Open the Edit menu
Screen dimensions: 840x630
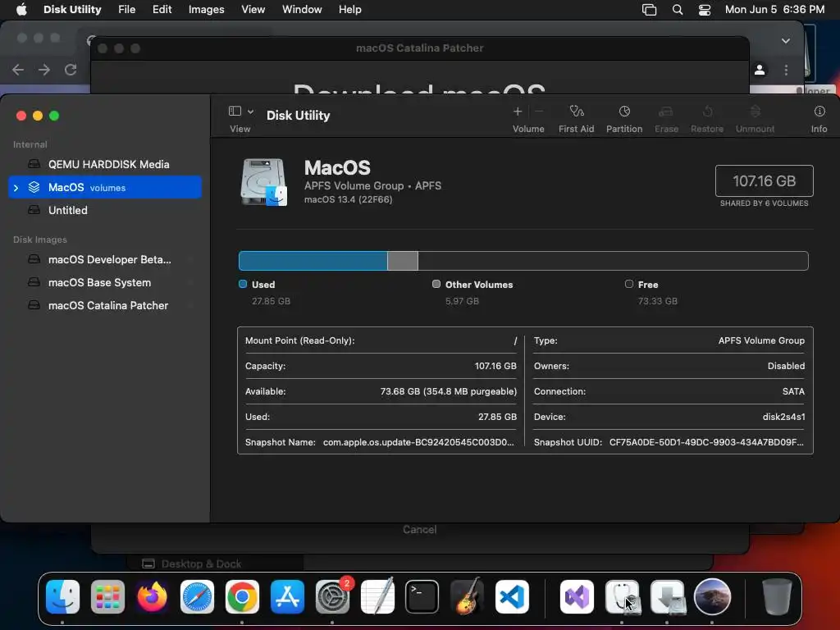coord(162,10)
